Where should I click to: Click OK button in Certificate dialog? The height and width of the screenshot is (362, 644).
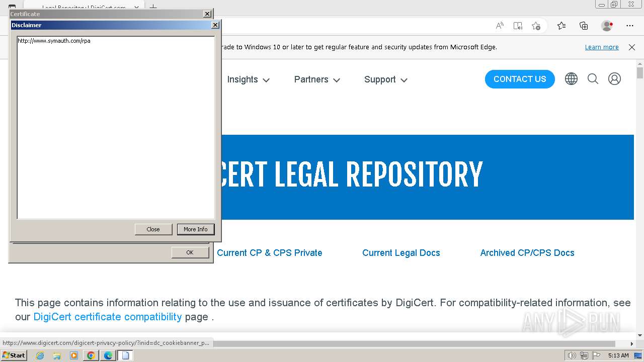coord(190,252)
